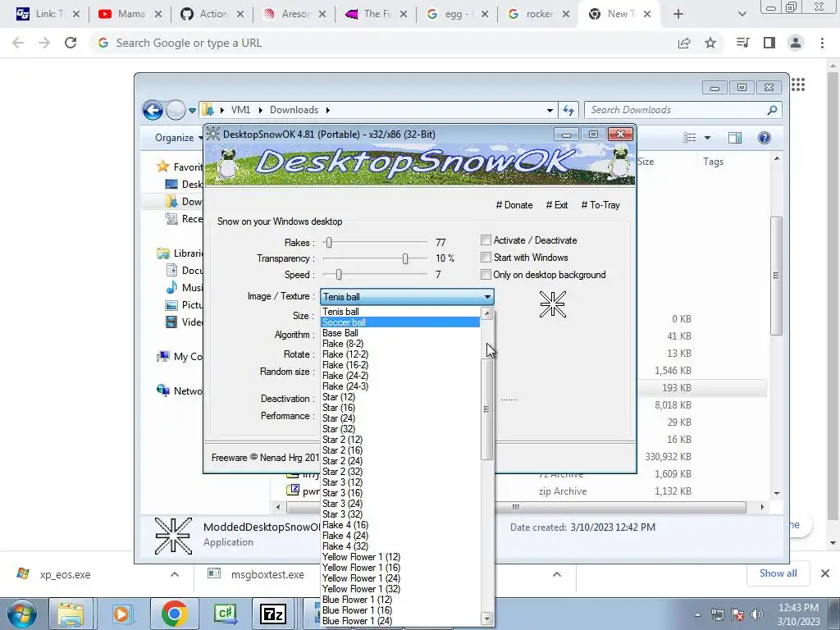Click Explorer refresh address icon
This screenshot has width=840, height=630.
[568, 111]
